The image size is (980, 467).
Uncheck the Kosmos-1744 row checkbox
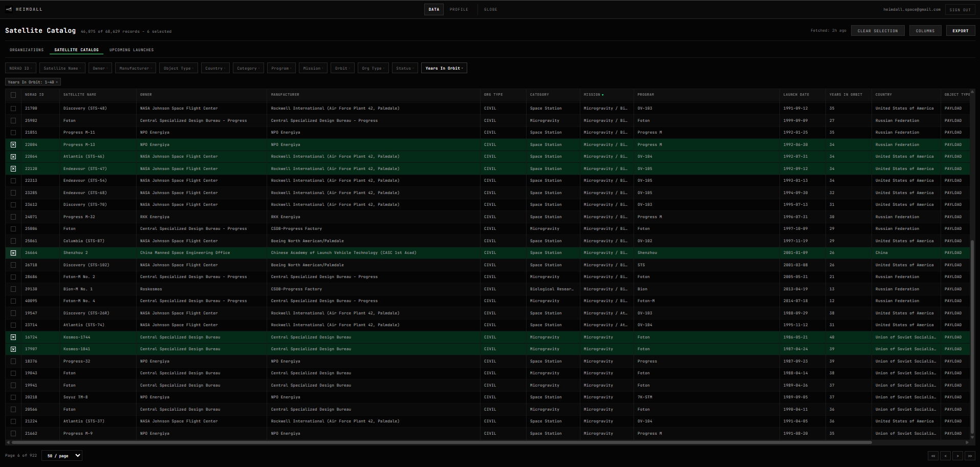13,337
